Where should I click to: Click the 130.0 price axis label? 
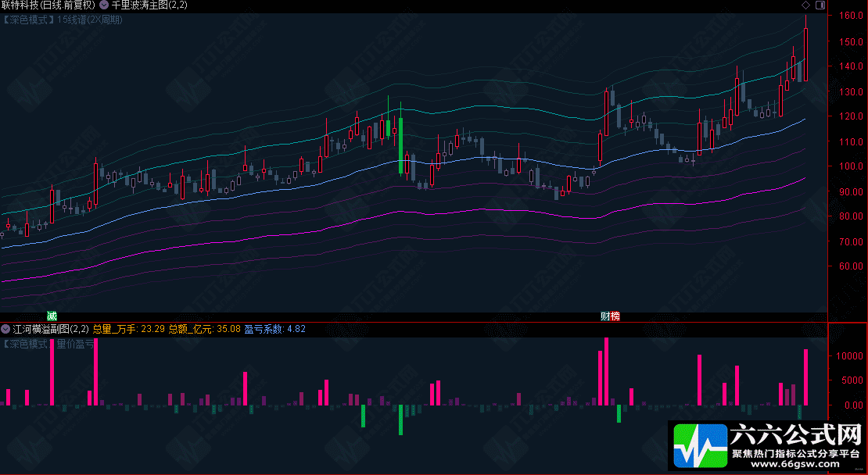click(851, 91)
